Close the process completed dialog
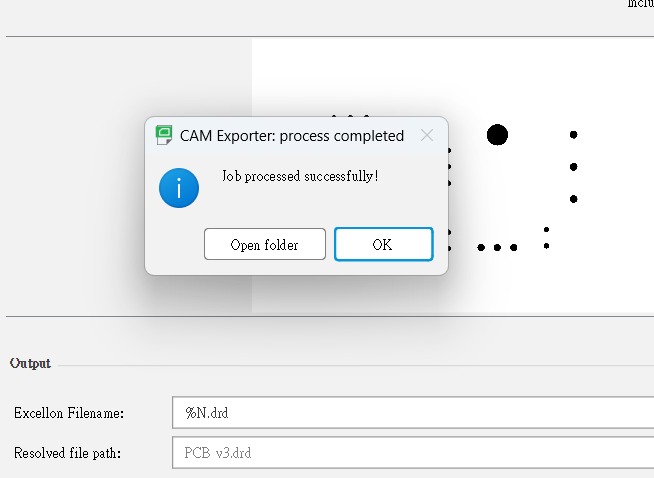 427,135
